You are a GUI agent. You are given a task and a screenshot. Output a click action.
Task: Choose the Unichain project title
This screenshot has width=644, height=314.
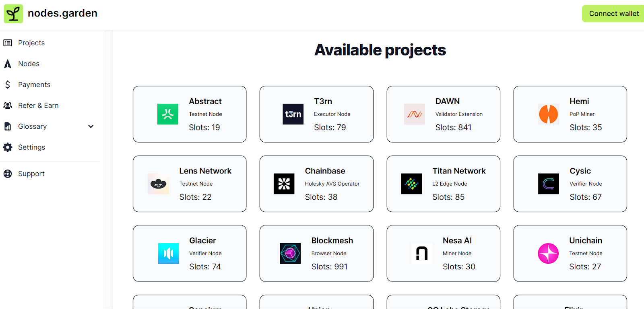pos(586,241)
